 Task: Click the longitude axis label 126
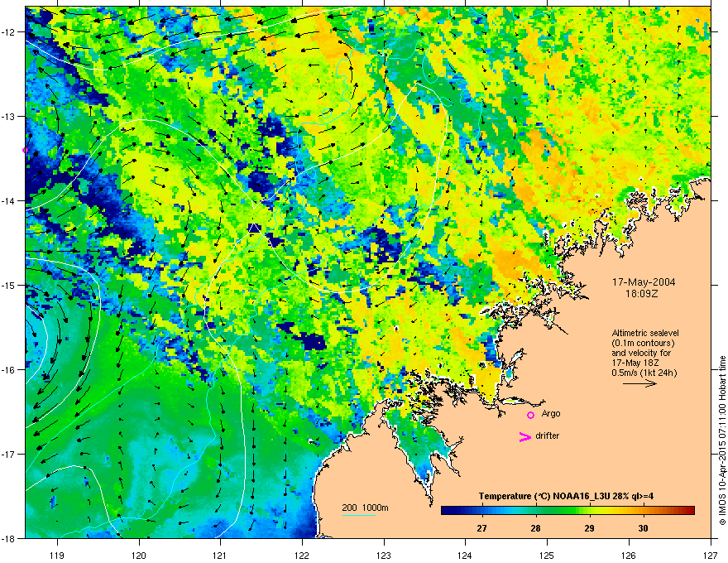[629, 556]
